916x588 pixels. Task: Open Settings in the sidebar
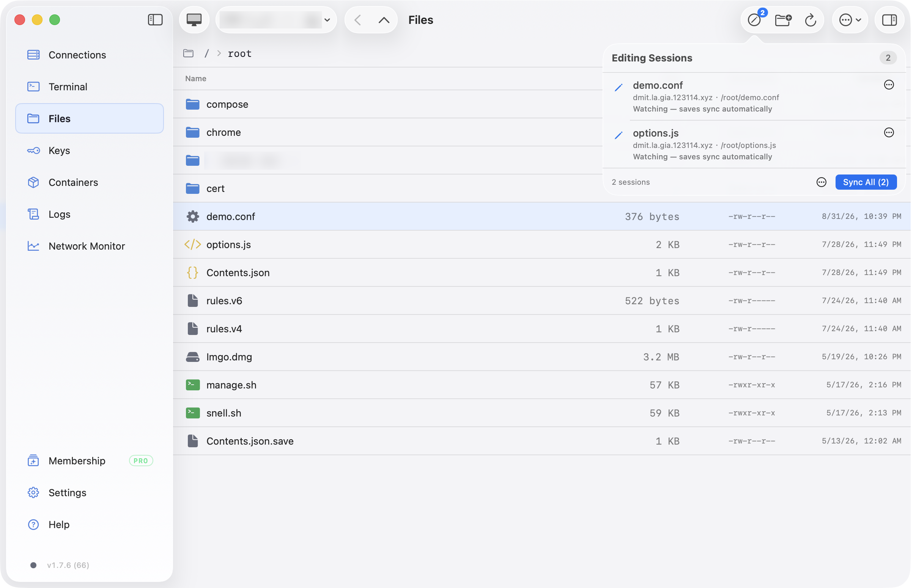click(x=89, y=492)
